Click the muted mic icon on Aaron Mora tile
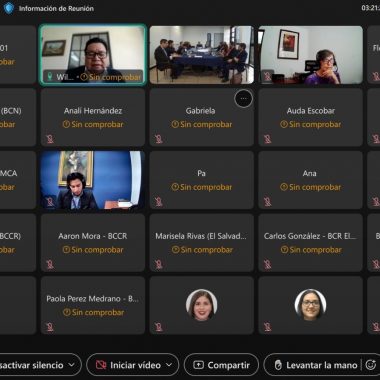The height and width of the screenshot is (380, 380). click(50, 264)
